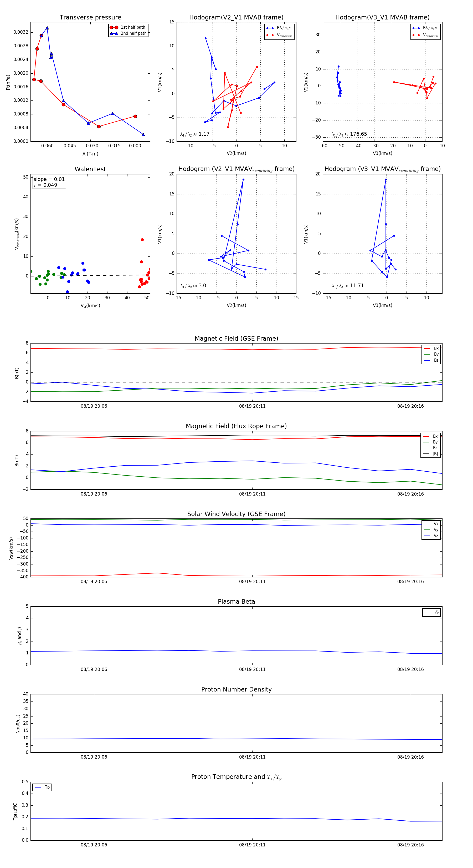
Task: Click "08/19 20:11" tick under GSE magnetic field
Action: (252, 406)
